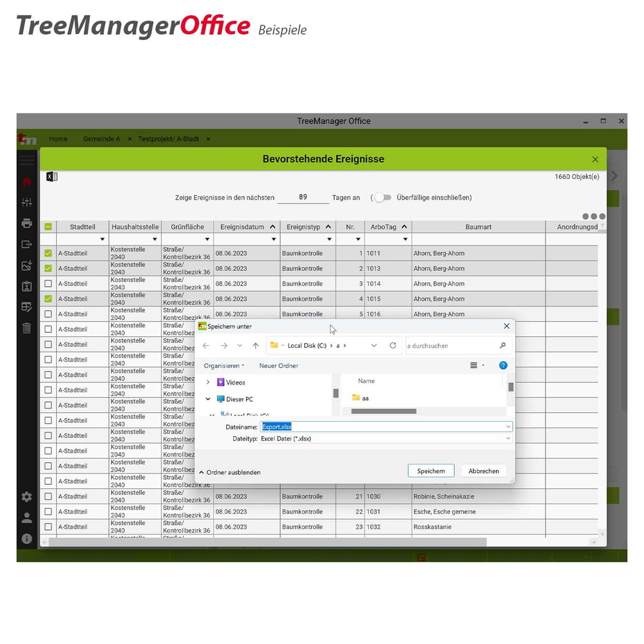
Task: Refresh the folder view in save dialog
Action: (393, 345)
